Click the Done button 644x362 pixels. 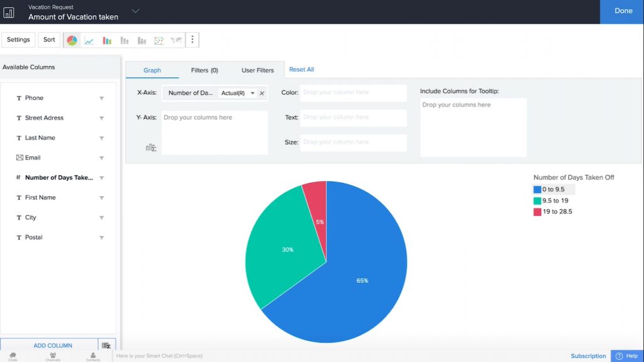click(623, 11)
